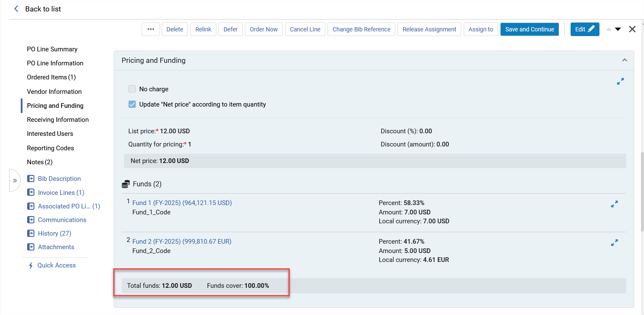The width and height of the screenshot is (644, 315).
Task: Click Quantity for pricing value 1
Action: [190, 144]
